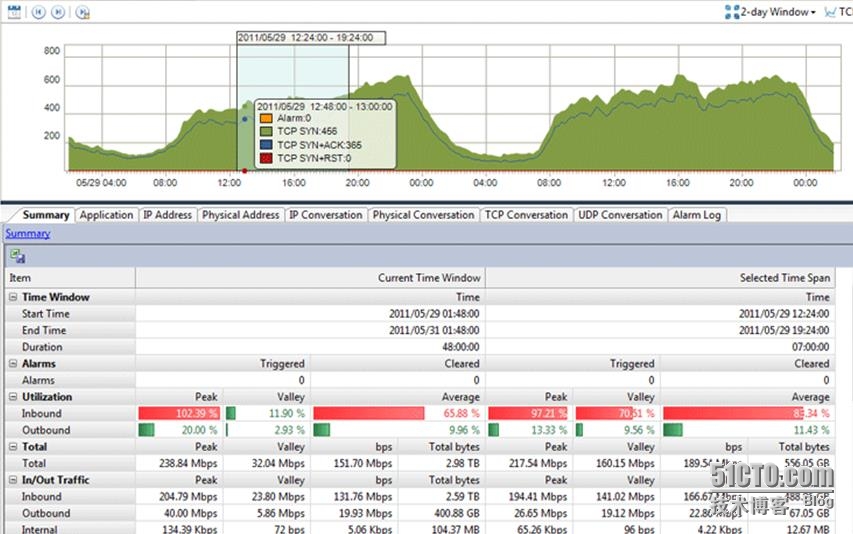Select the TCP Conversation tab
This screenshot has width=853, height=534.
pyautogui.click(x=526, y=215)
